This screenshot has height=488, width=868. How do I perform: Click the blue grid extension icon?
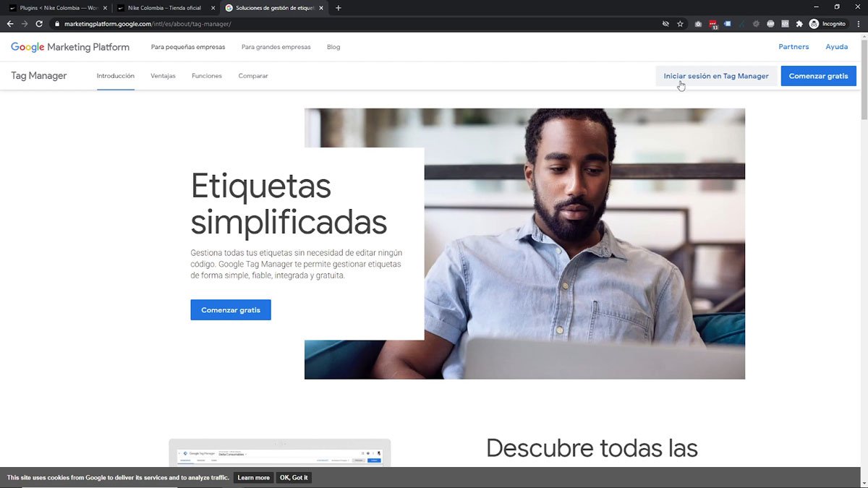727,24
